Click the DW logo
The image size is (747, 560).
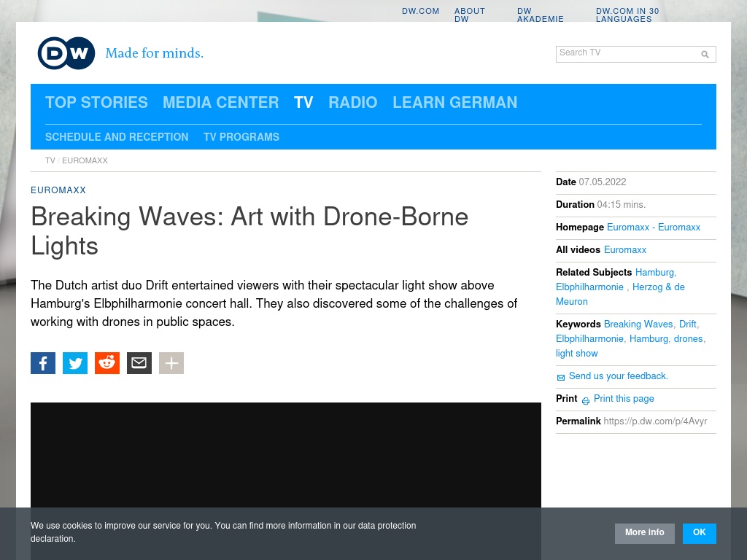click(x=66, y=52)
